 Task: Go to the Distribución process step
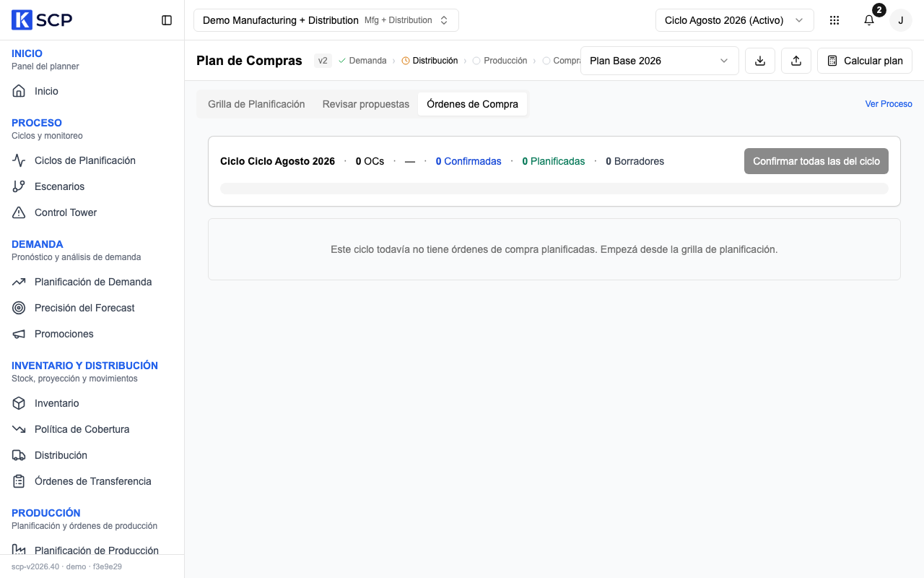(430, 61)
